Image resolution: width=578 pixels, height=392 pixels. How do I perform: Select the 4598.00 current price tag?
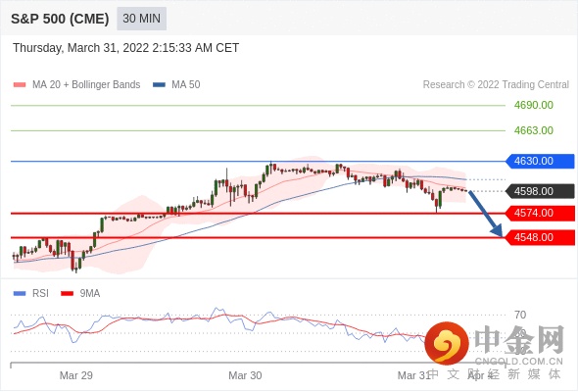point(540,191)
